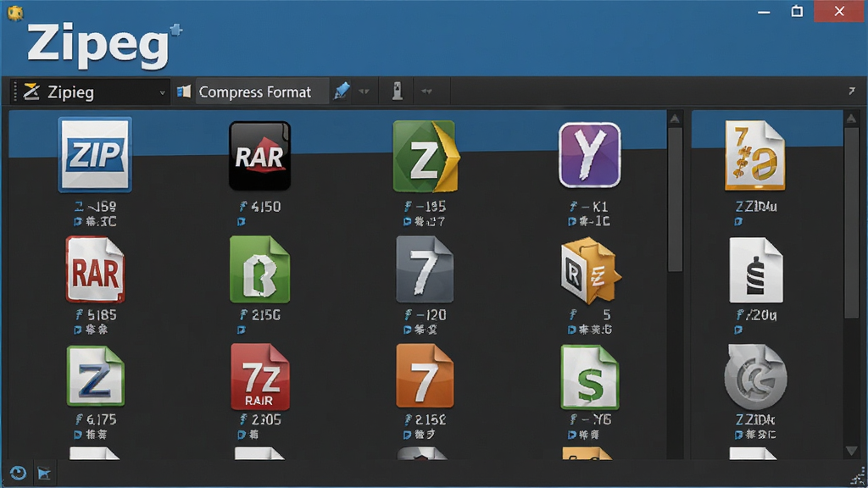Select the orange RZ box icon
Screen dimensions: 868x488
(591, 270)
